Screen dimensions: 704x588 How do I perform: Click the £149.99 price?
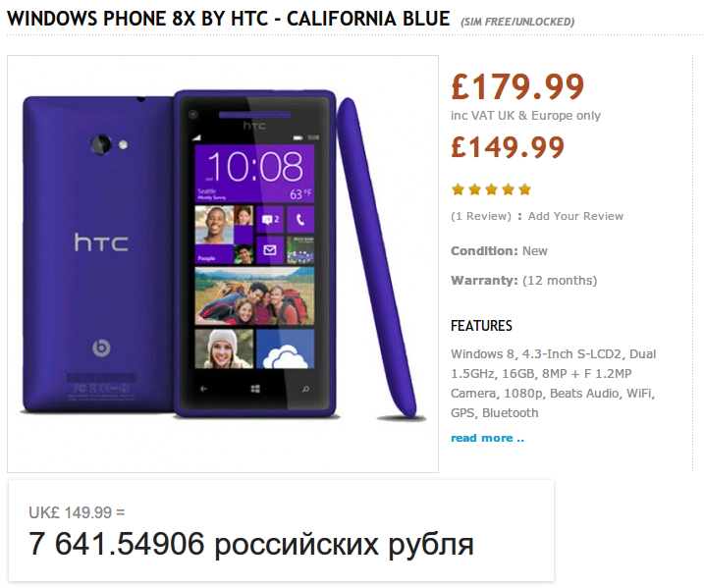pyautogui.click(x=508, y=147)
